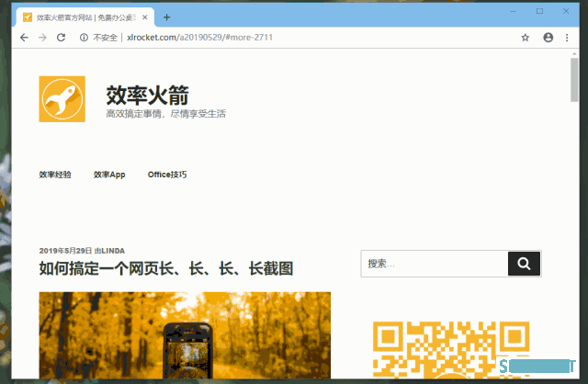Focus the 搜索 input field
Viewport: 588px width, 384px height.
(x=434, y=264)
